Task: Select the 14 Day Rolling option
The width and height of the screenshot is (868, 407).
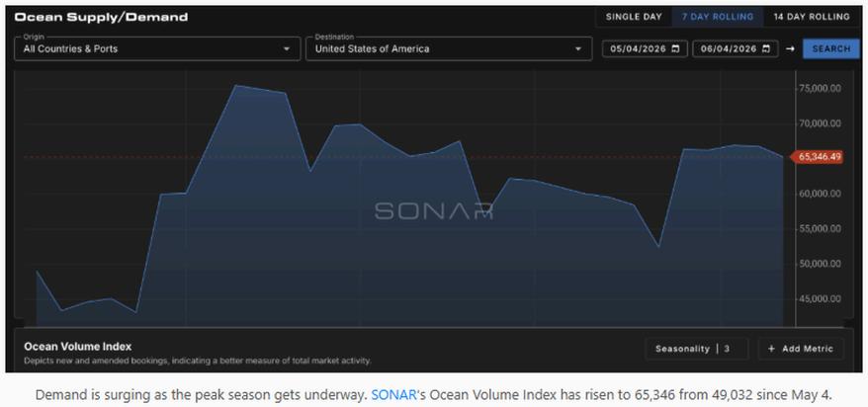Action: click(x=812, y=17)
